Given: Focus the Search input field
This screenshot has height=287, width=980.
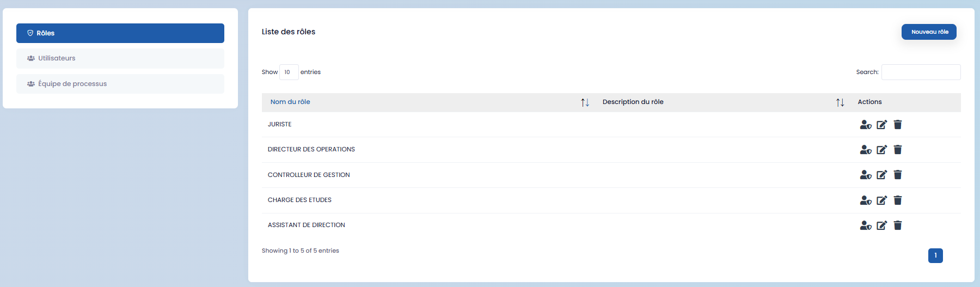Looking at the screenshot, I should (921, 72).
